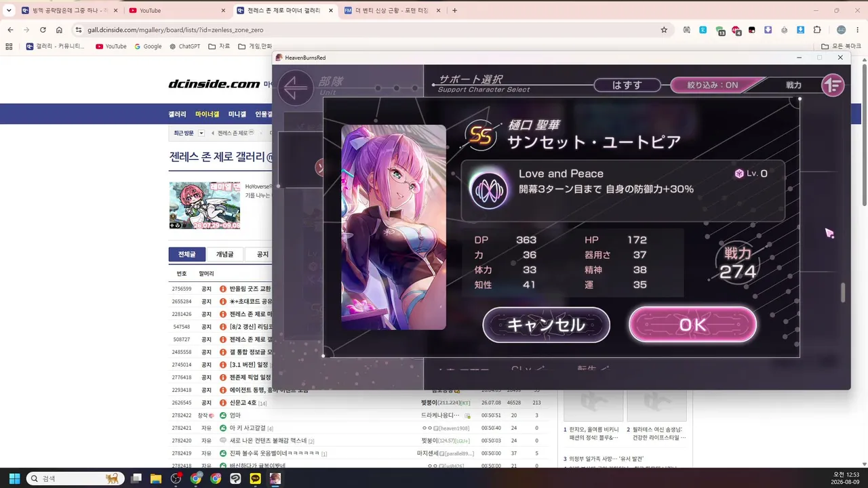868x488 pixels.
Task: Confirm support selection with pink OK button
Action: coord(692,325)
